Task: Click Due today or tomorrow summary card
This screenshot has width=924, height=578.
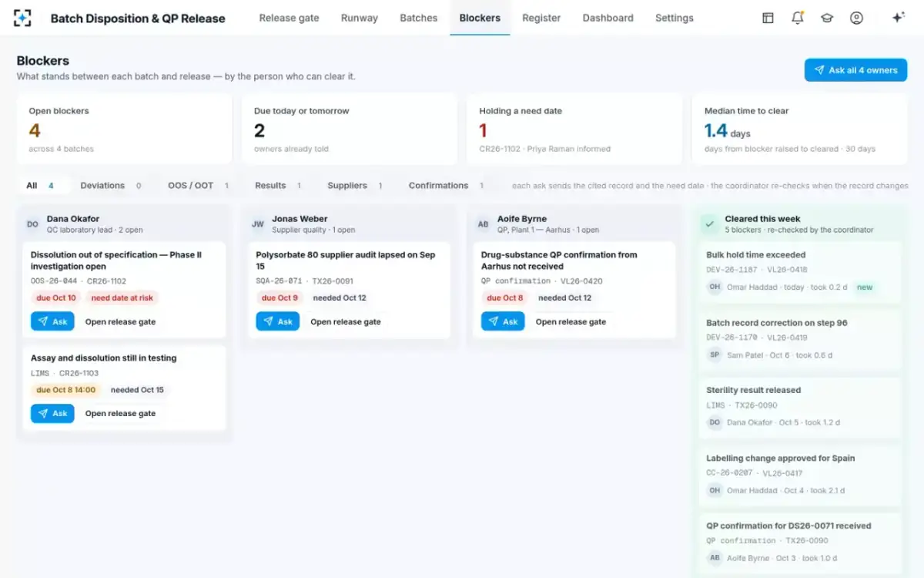Action: 350,129
